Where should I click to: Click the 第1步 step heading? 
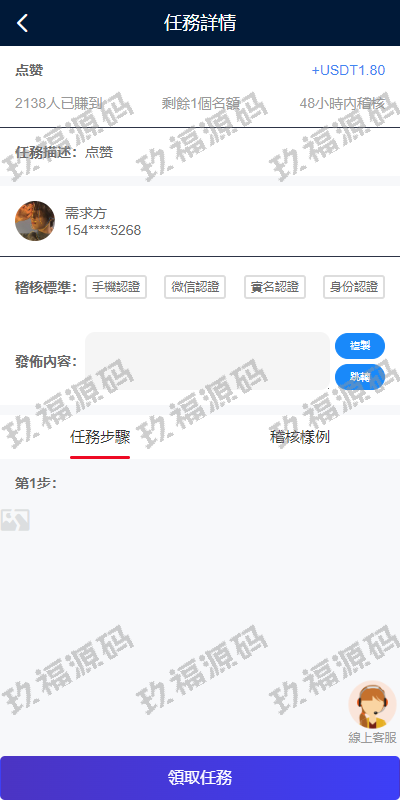click(x=36, y=483)
